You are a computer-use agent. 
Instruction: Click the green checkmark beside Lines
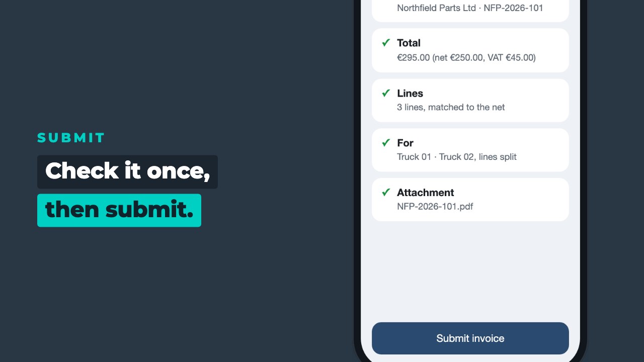(386, 93)
